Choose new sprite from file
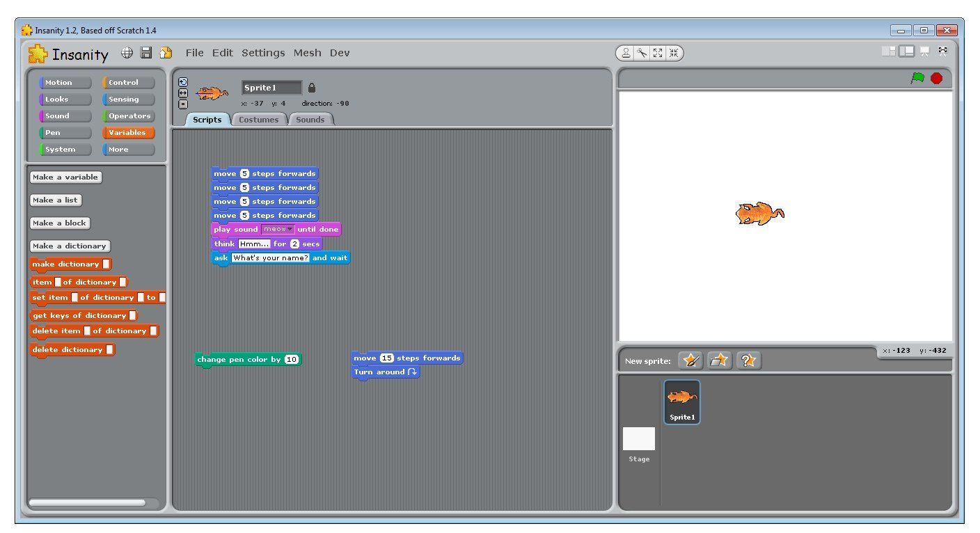Image resolution: width=980 pixels, height=533 pixels. click(720, 360)
